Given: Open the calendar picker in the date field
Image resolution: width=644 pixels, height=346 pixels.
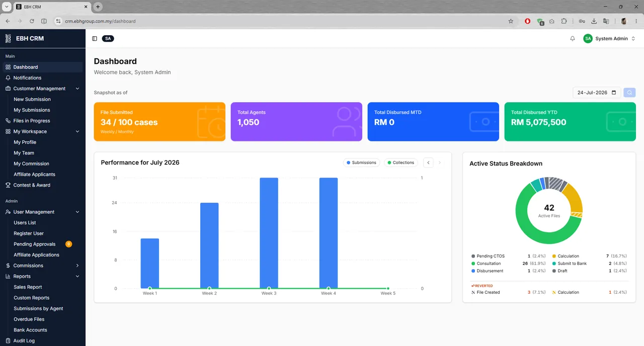Looking at the screenshot, I should (614, 93).
